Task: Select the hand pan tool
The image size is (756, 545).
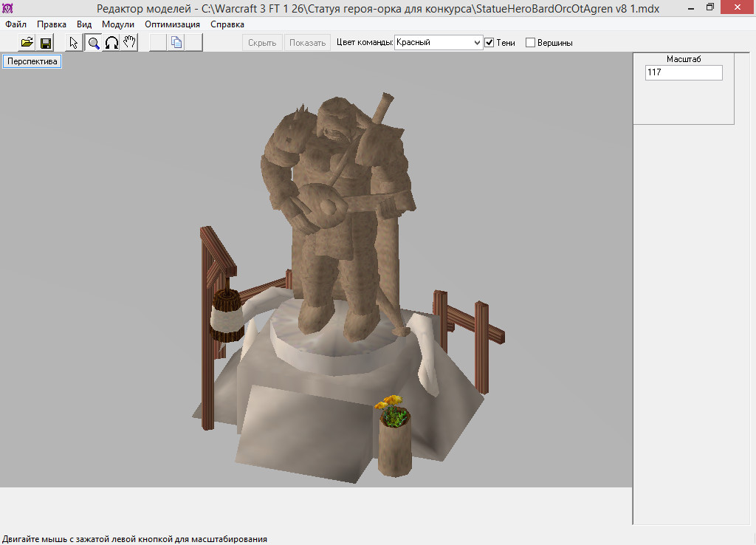Action: pyautogui.click(x=129, y=42)
